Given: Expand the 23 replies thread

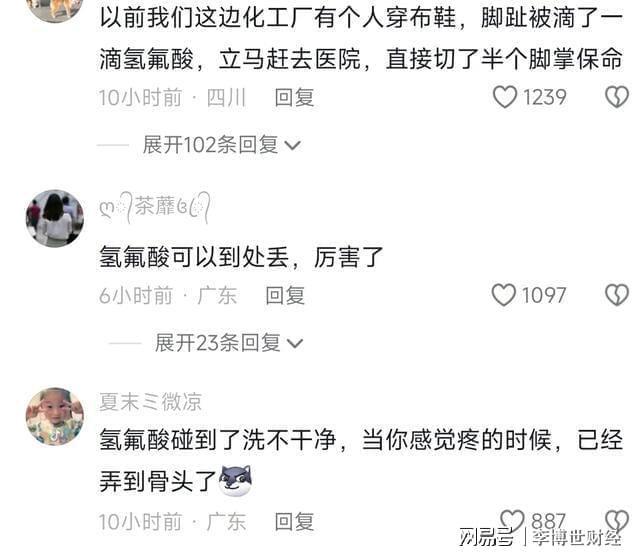Looking at the screenshot, I should point(229,343).
